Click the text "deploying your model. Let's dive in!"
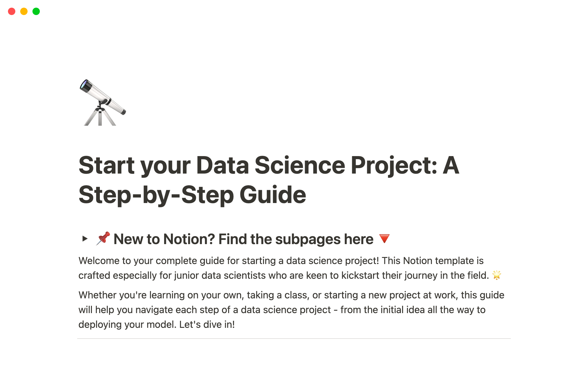The image size is (588, 368). pyautogui.click(x=156, y=324)
